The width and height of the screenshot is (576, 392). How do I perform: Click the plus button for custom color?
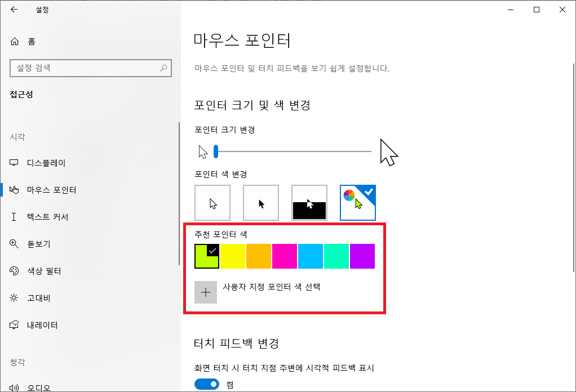click(206, 292)
